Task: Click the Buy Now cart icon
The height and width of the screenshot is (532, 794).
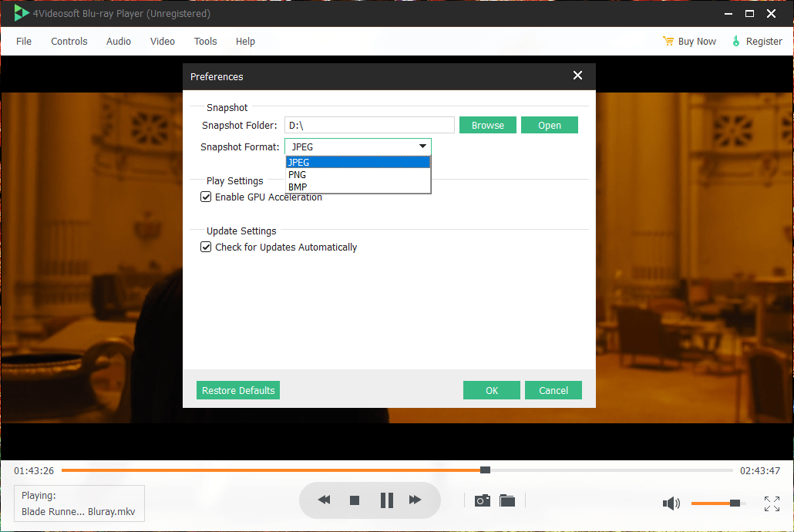Action: [668, 42]
